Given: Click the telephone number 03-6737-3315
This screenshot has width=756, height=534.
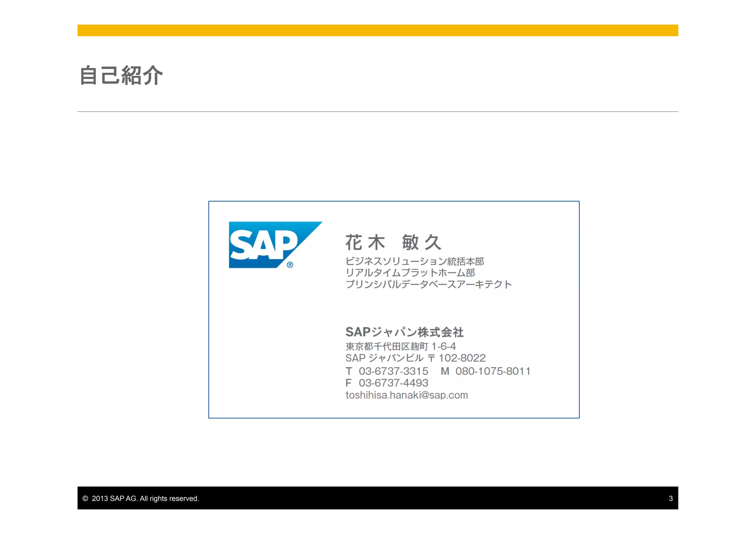Looking at the screenshot, I should [394, 371].
